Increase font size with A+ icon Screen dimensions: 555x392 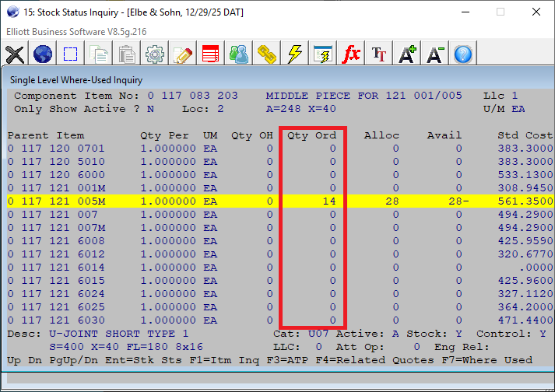click(407, 54)
